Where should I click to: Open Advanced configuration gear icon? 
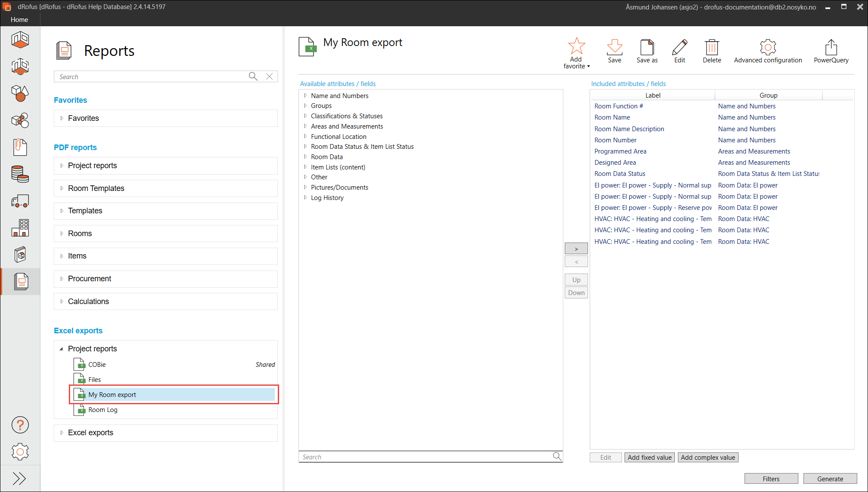pyautogui.click(x=768, y=47)
